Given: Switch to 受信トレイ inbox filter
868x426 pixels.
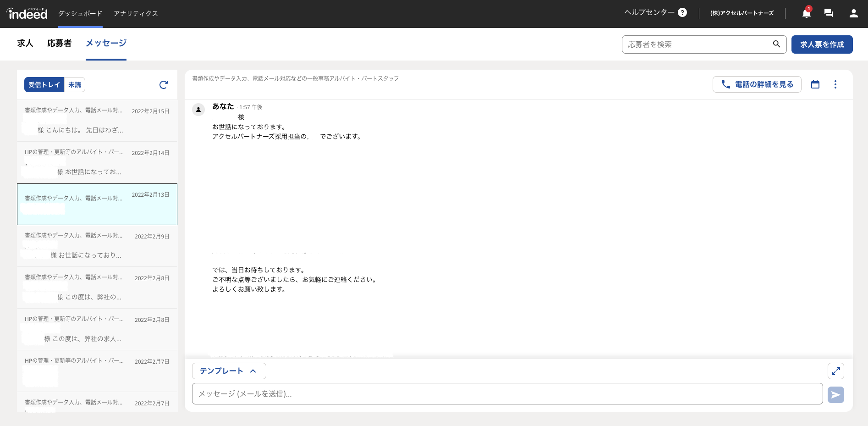Looking at the screenshot, I should 44,85.
